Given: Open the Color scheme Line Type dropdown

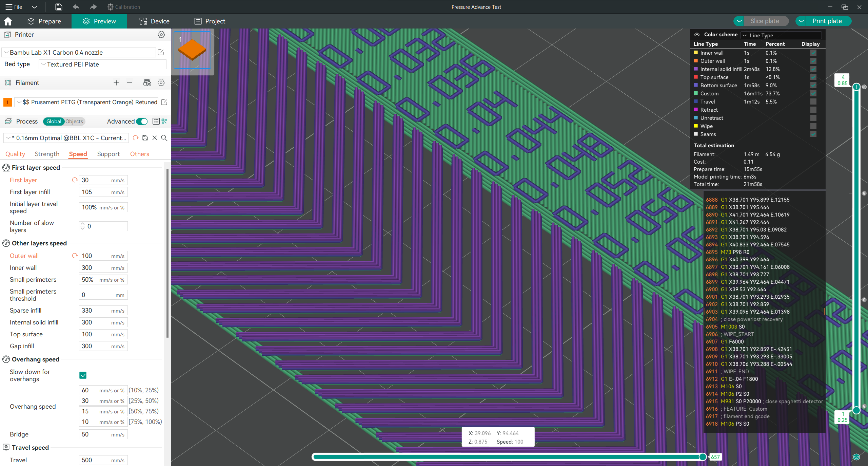Looking at the screenshot, I should click(x=781, y=35).
